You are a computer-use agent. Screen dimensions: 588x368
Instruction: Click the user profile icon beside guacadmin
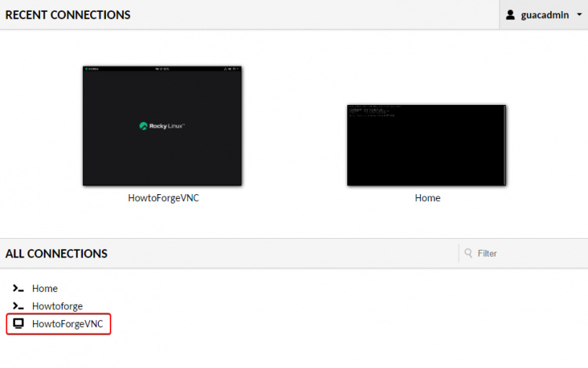coord(510,15)
